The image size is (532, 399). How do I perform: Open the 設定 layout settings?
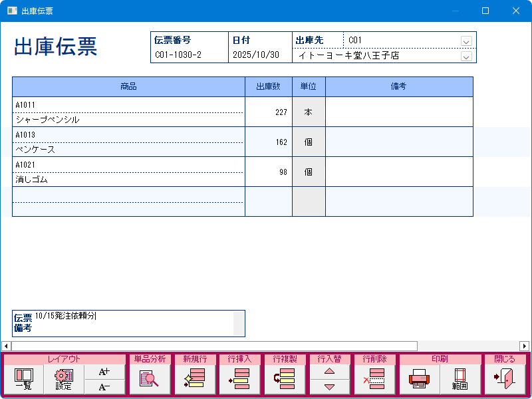coord(64,380)
